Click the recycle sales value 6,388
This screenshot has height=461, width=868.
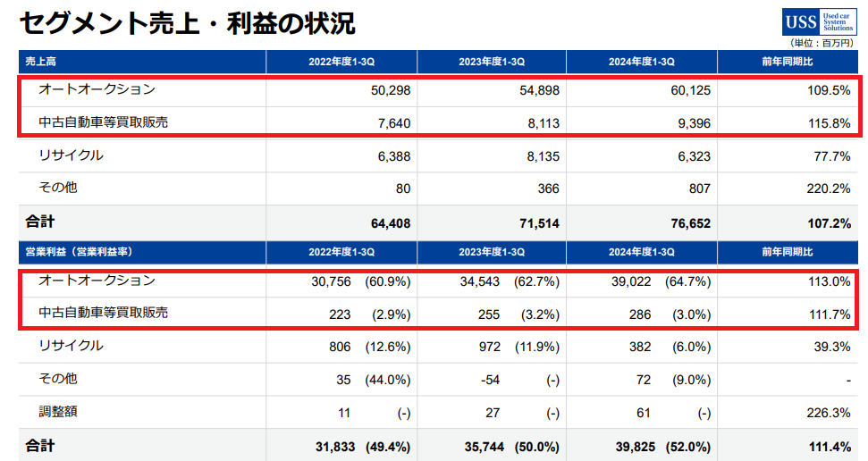click(x=394, y=156)
